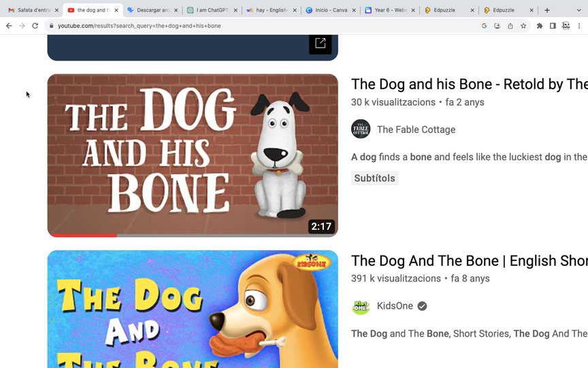Install app icon in address bar
Screen dimensions: 588x368
click(497, 26)
